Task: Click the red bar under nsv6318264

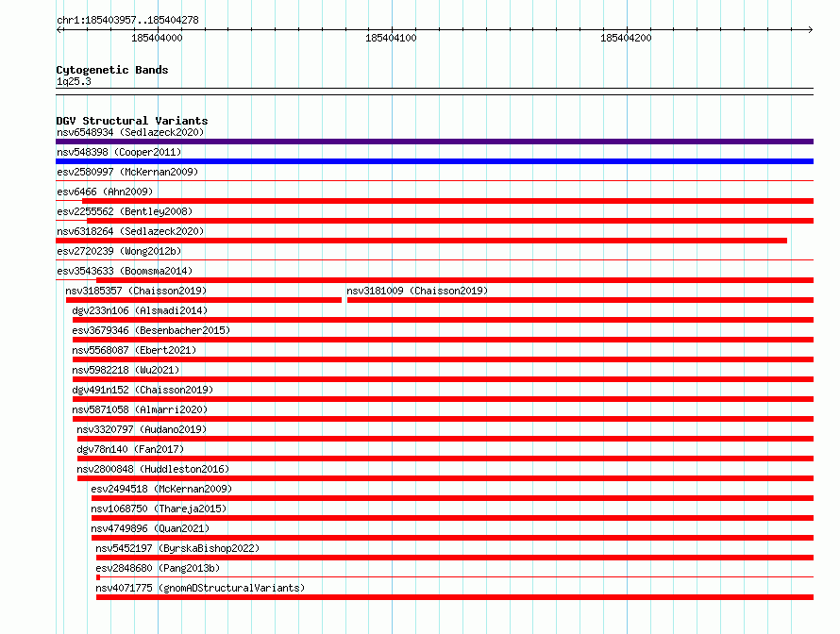Action: point(421,241)
